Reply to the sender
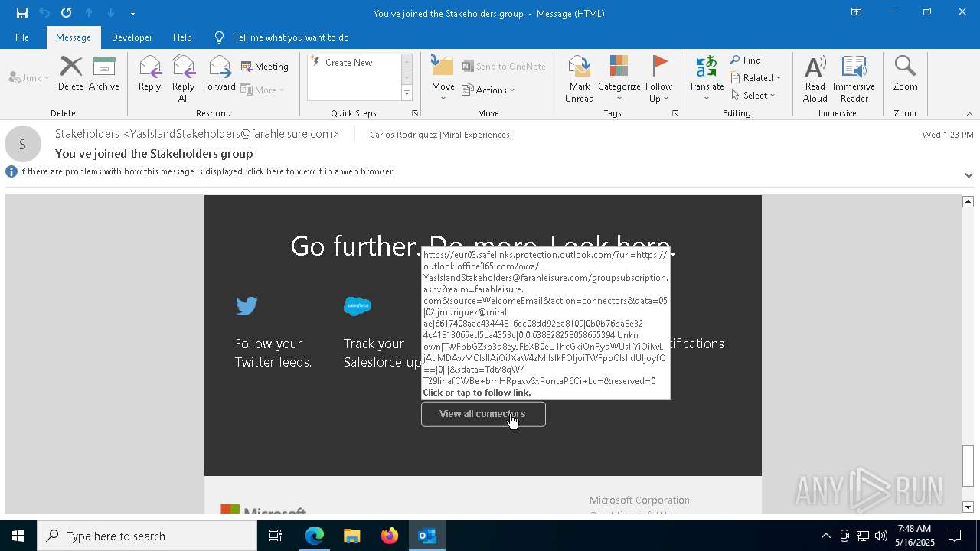Screen dimensions: 980x551 click(150, 73)
